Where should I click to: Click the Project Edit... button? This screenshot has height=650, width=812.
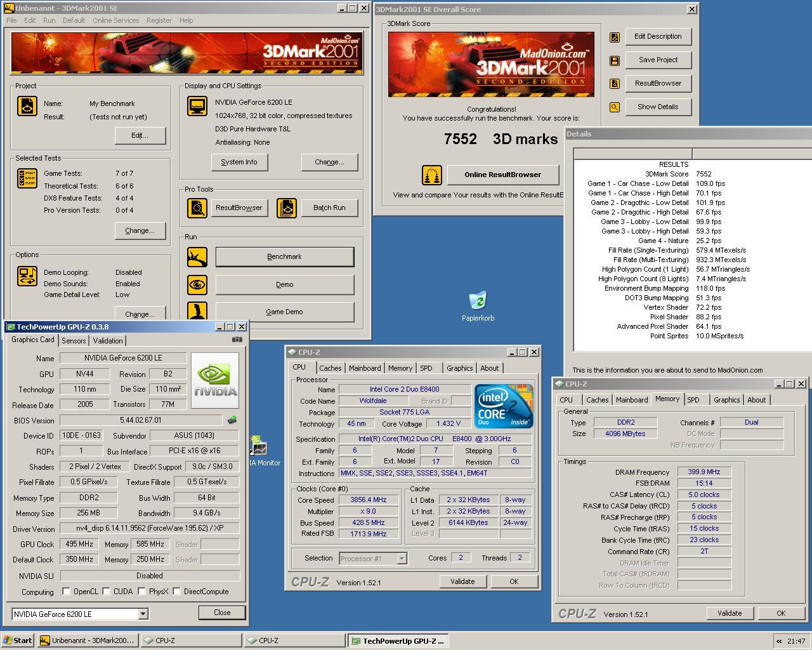click(140, 135)
